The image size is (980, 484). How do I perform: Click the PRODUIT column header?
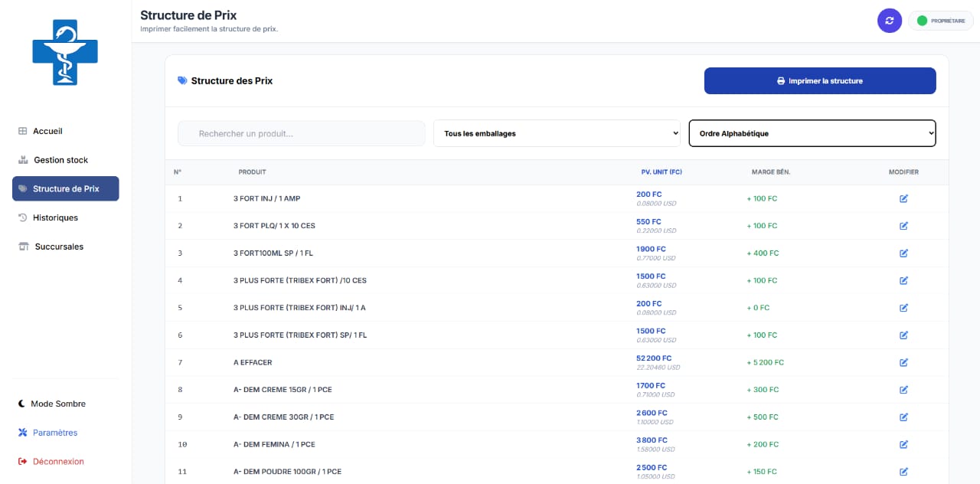252,172
